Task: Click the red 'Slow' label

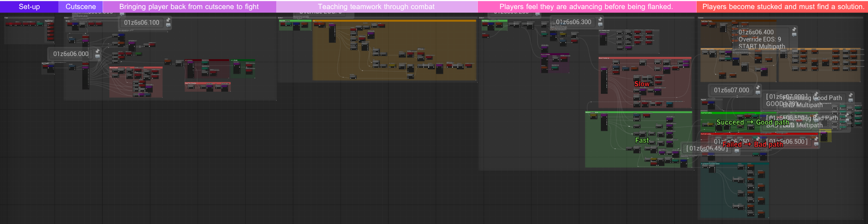Action: click(x=642, y=84)
